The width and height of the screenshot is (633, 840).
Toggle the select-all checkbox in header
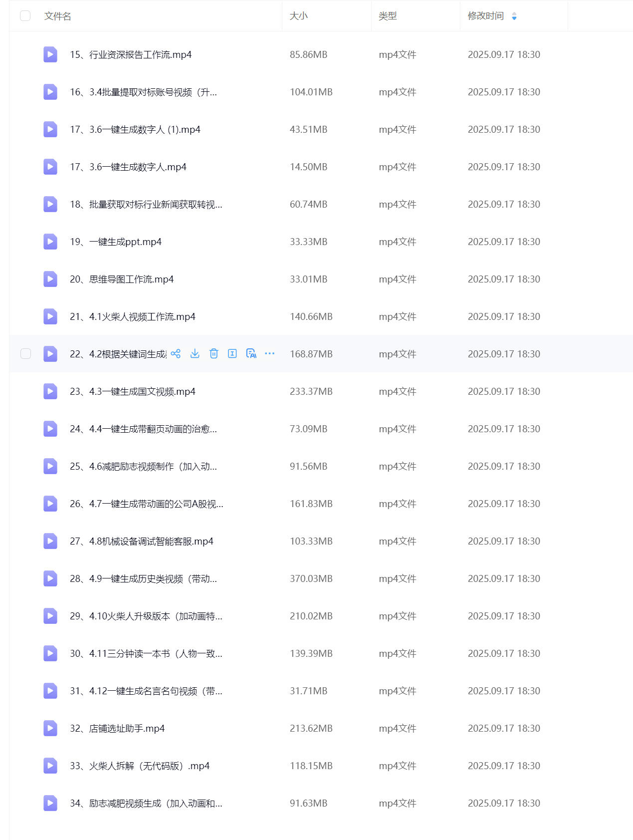pos(25,16)
